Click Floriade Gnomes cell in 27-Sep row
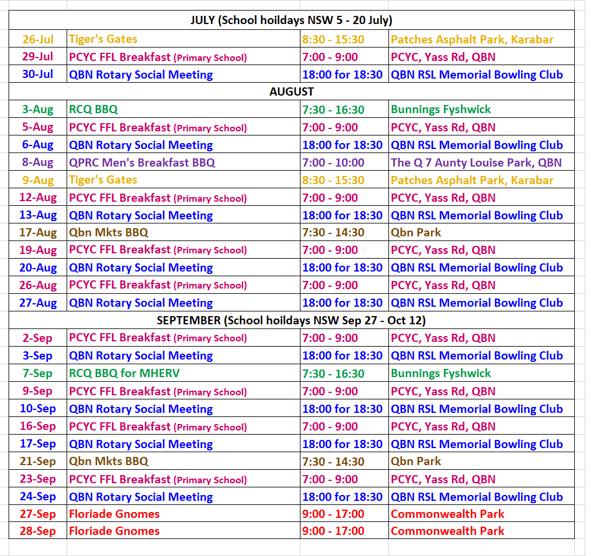This screenshot has width=591, height=556. click(x=184, y=513)
